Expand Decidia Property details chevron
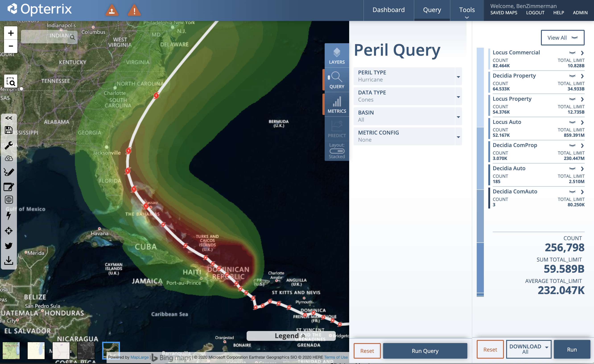 tap(582, 76)
